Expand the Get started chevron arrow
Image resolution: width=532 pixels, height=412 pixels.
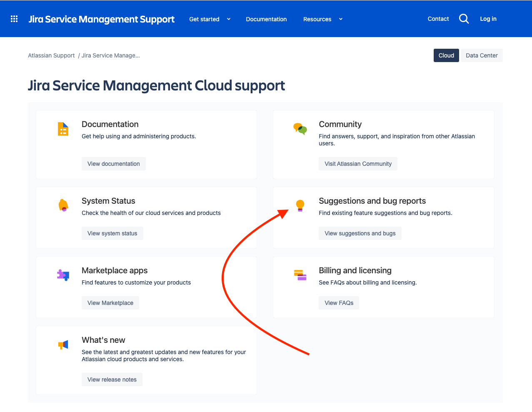tap(228, 19)
